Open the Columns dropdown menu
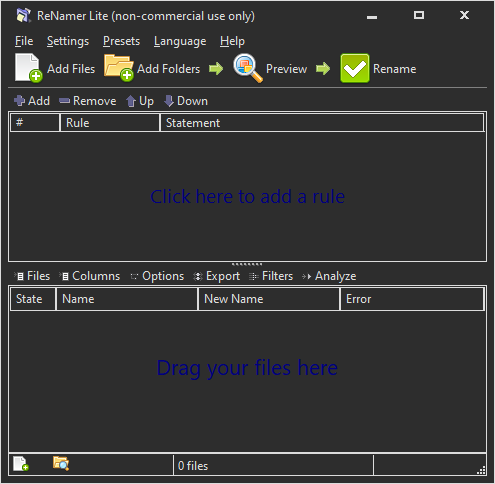The height and width of the screenshot is (484, 495). 89,276
